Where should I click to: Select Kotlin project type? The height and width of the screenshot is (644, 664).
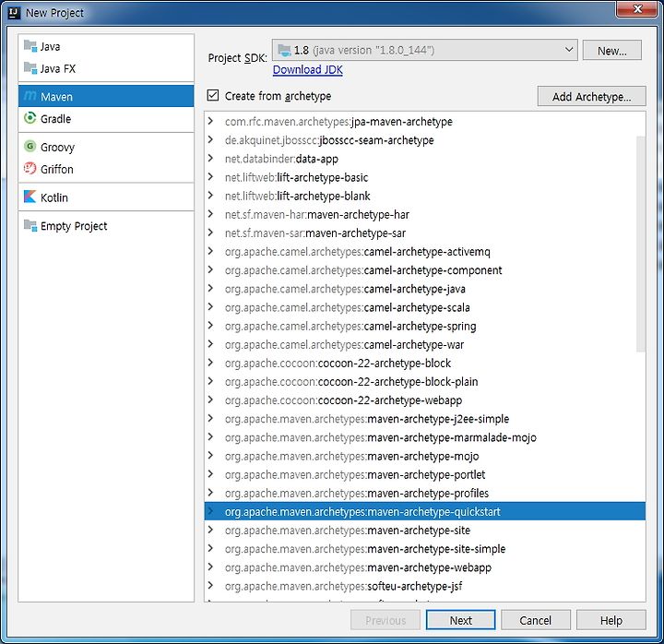click(x=106, y=197)
